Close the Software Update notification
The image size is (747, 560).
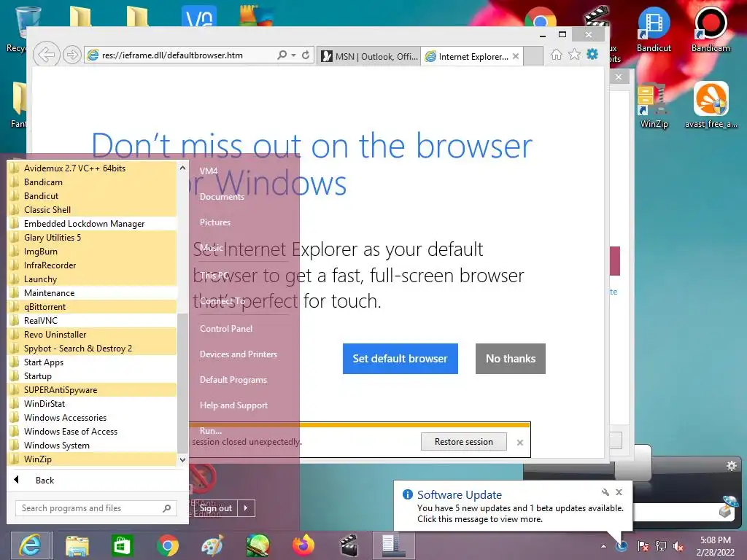(x=619, y=492)
